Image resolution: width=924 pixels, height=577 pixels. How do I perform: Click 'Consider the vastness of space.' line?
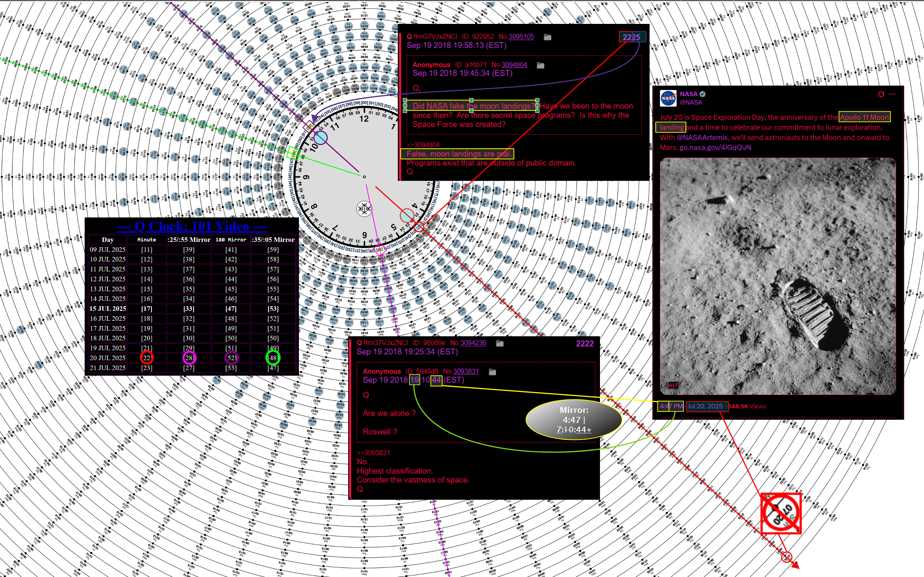[413, 480]
